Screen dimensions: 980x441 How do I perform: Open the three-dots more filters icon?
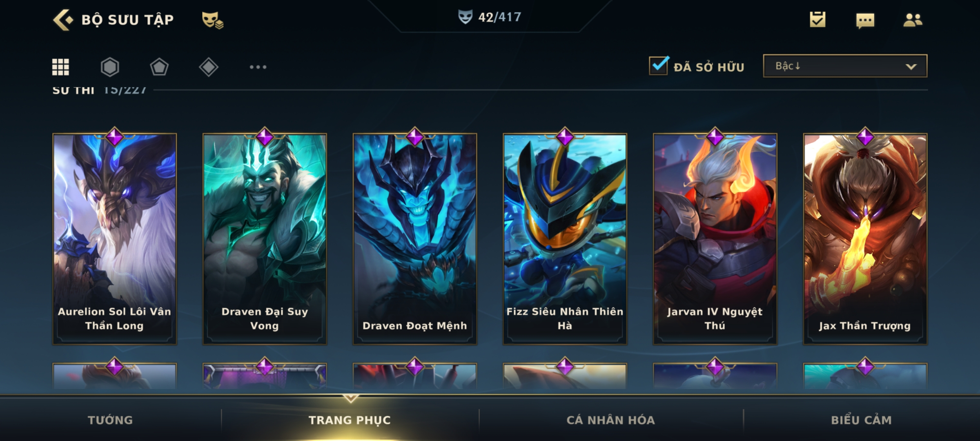coord(258,67)
